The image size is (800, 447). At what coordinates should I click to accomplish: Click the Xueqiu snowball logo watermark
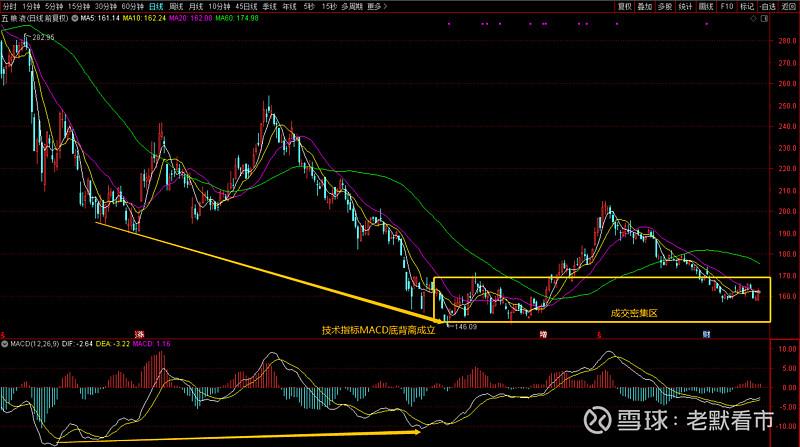(x=600, y=420)
